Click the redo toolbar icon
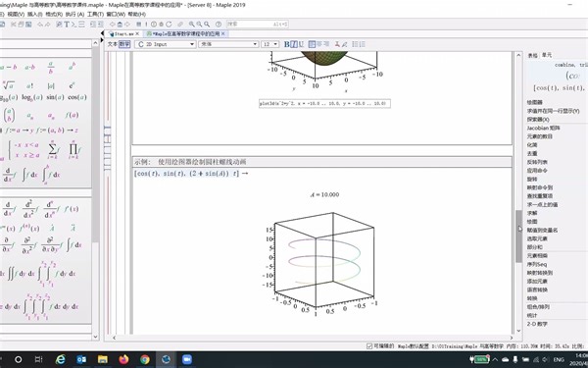The image size is (588, 368). click(48, 25)
